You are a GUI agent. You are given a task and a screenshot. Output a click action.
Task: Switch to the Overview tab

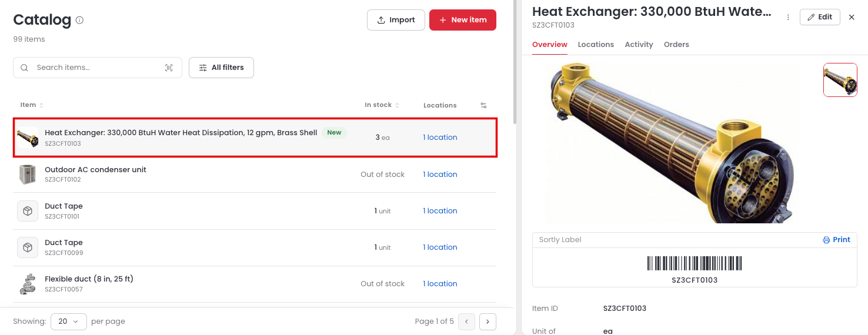(x=550, y=45)
